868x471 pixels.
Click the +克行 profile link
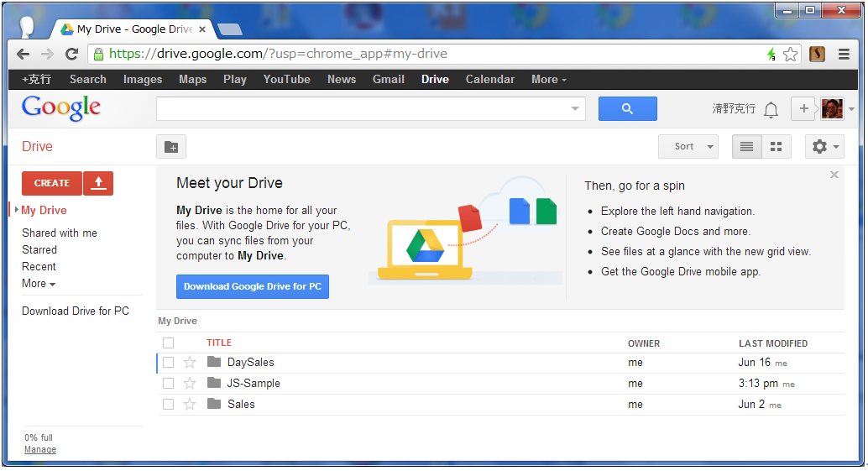[37, 80]
